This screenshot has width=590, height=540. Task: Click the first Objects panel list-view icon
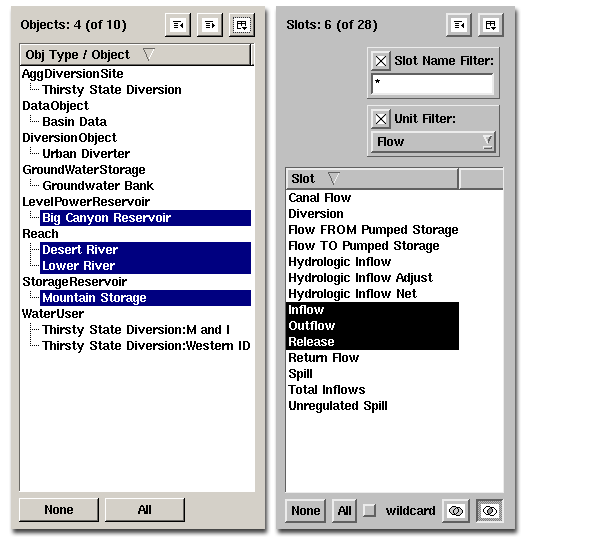click(x=178, y=25)
